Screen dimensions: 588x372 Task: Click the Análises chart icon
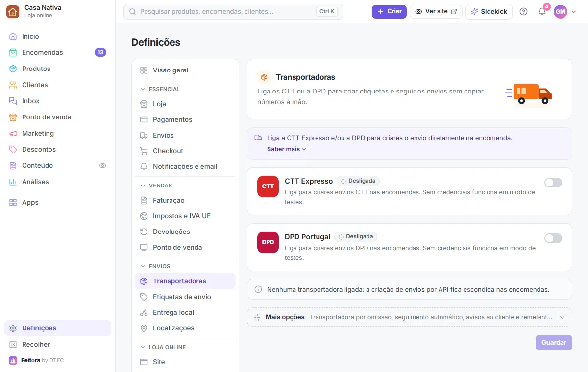click(13, 182)
